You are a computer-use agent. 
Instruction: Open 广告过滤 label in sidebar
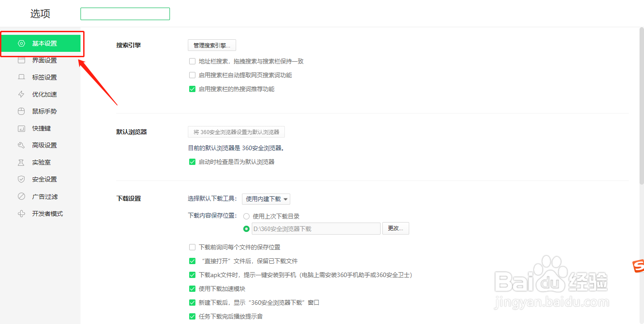(45, 197)
